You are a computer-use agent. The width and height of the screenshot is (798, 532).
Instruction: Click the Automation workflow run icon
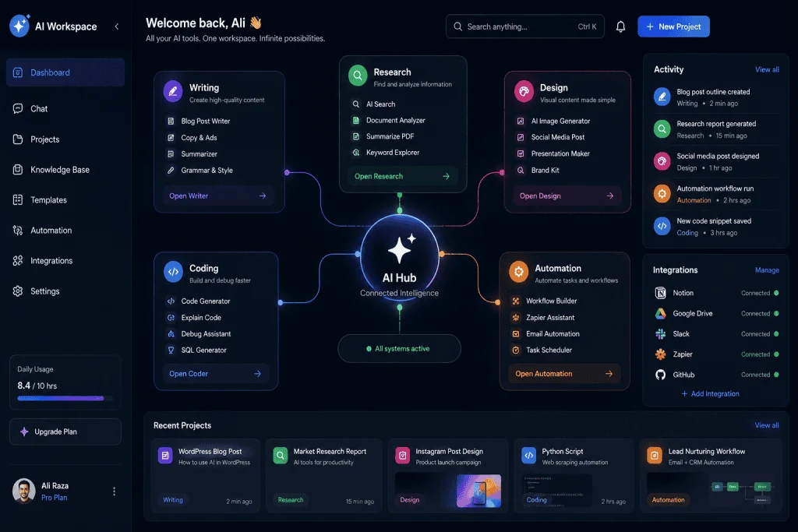click(662, 193)
